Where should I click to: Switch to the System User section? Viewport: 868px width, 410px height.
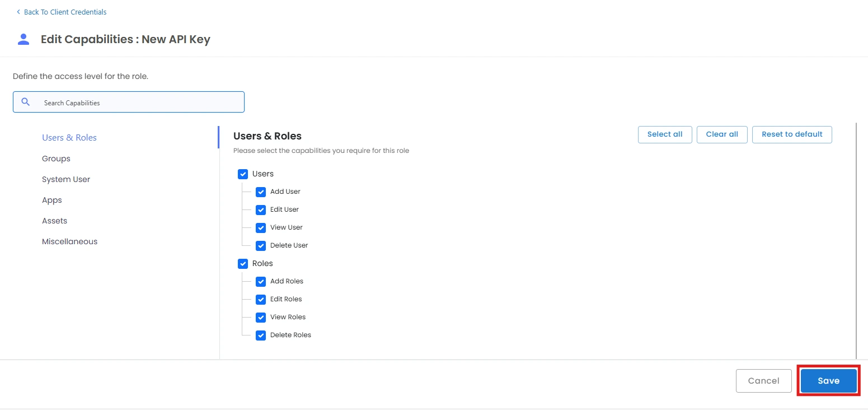click(x=66, y=179)
